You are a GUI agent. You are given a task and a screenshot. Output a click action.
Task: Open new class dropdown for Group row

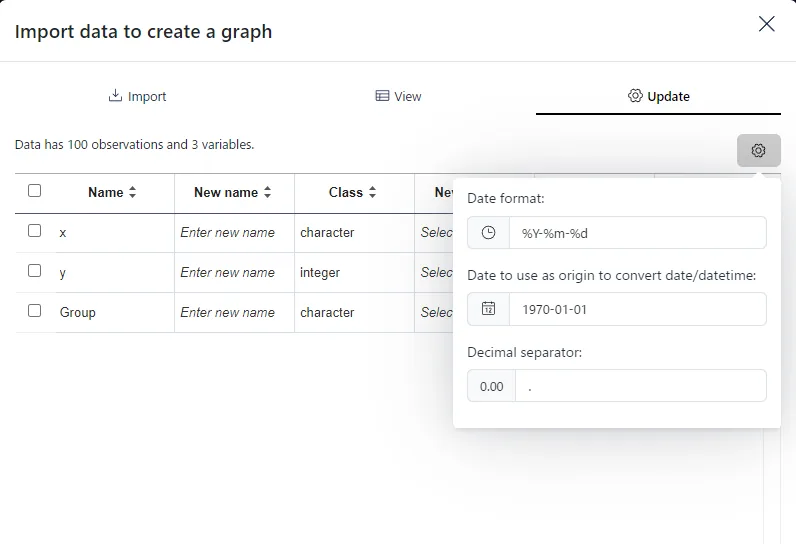click(436, 312)
